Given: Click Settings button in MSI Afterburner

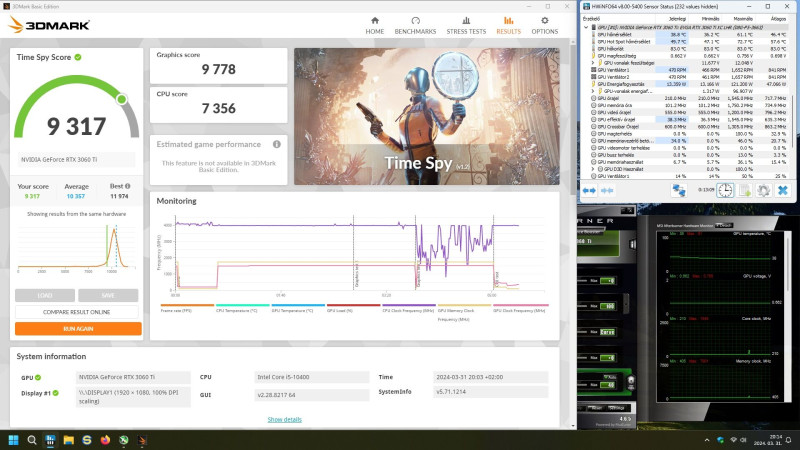Looking at the screenshot, I should (617, 408).
